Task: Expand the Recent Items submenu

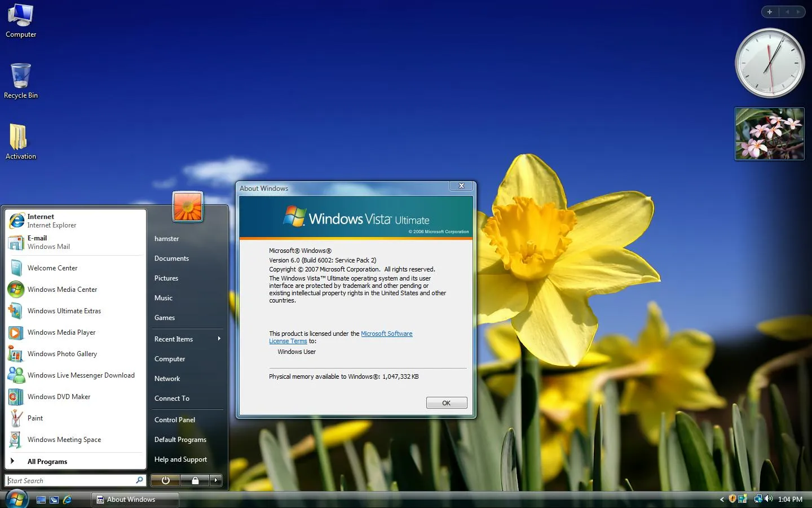Action: 188,339
